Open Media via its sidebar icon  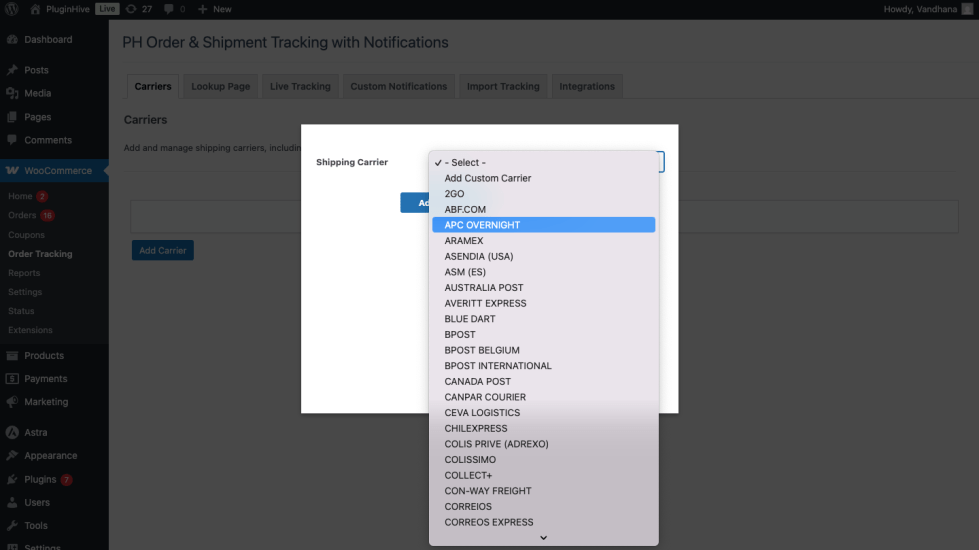[x=12, y=93]
